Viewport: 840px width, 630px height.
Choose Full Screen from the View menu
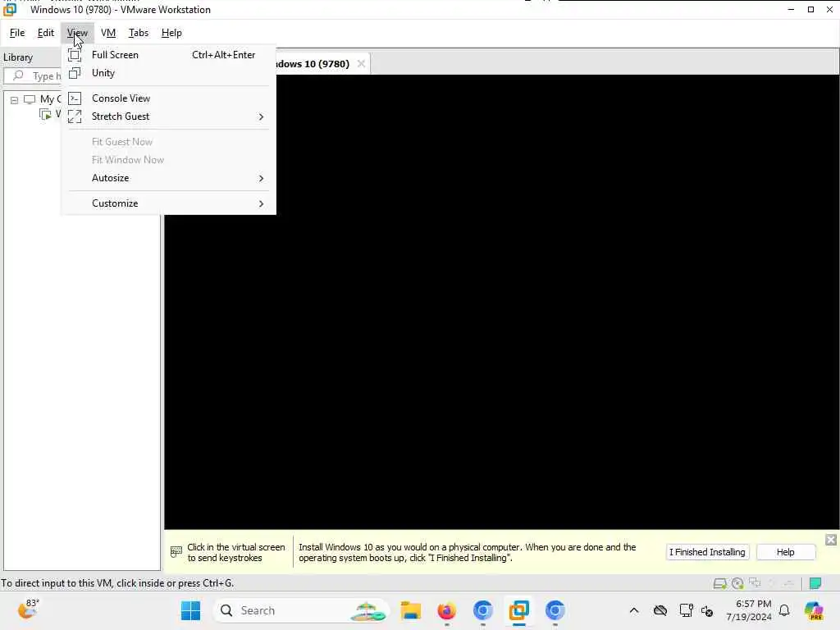click(168, 55)
